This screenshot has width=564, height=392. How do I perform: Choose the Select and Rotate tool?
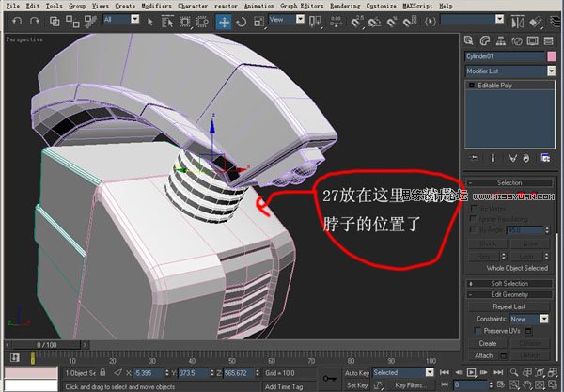coord(241,23)
